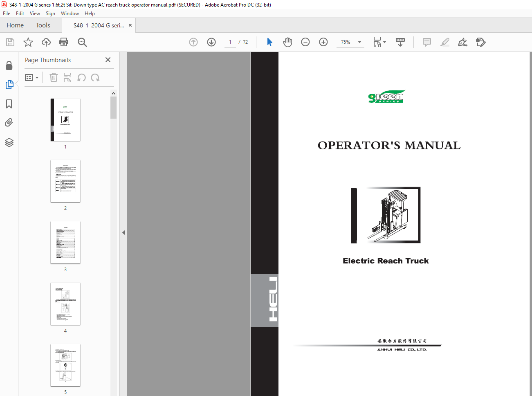Click the thumbnail panel scrollbar handle
The width and height of the screenshot is (532, 396).
[113, 108]
